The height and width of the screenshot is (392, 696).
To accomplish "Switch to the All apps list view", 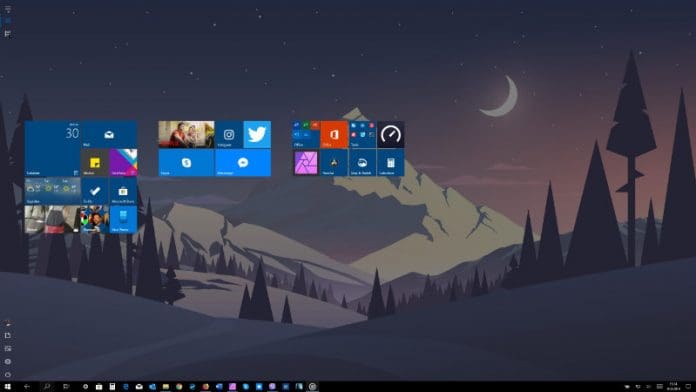I will coord(8,34).
